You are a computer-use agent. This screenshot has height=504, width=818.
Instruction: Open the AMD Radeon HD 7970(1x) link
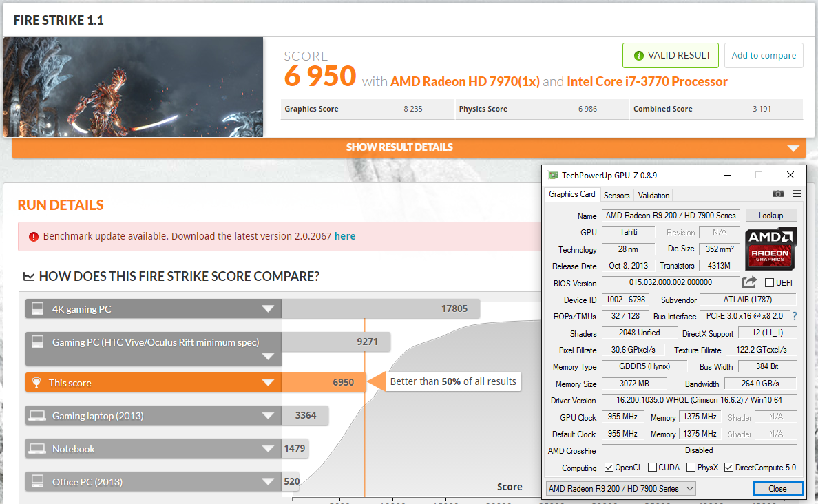[x=465, y=82]
